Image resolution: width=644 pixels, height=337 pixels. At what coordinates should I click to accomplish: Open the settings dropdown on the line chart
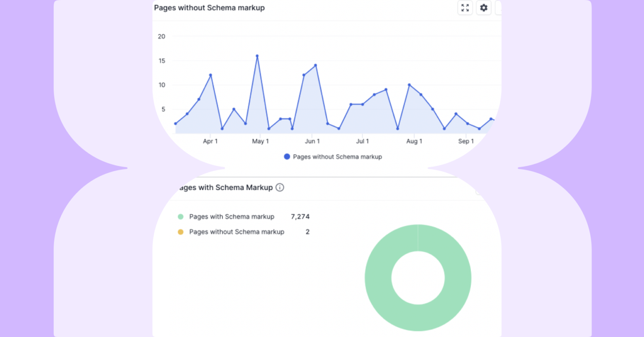pyautogui.click(x=483, y=8)
